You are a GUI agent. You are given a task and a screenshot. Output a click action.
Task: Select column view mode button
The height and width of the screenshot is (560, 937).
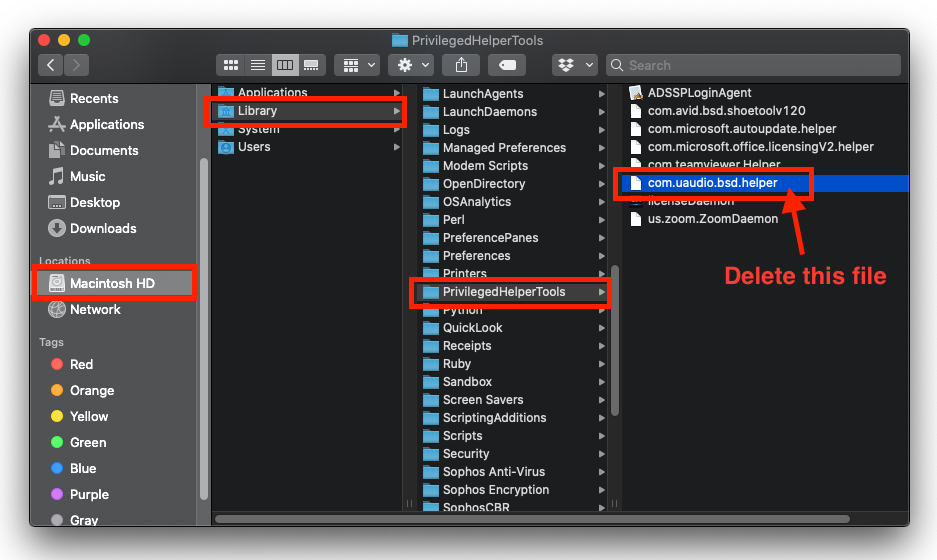click(x=285, y=65)
